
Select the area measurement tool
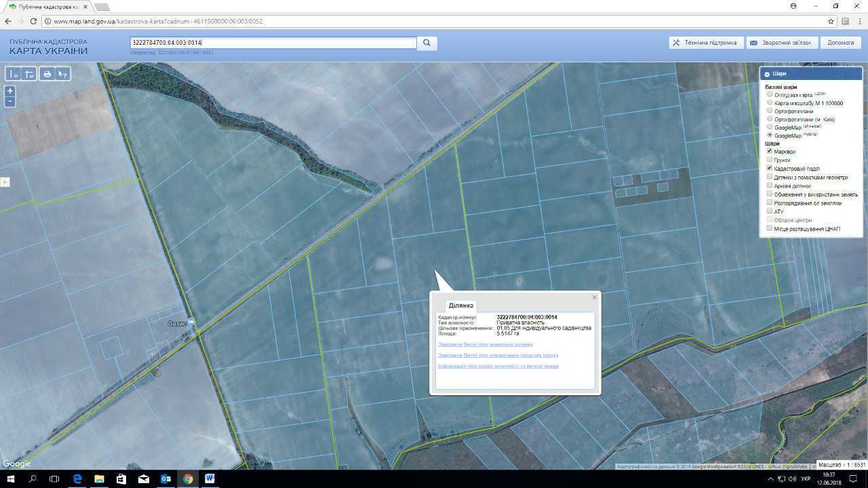pyautogui.click(x=29, y=74)
